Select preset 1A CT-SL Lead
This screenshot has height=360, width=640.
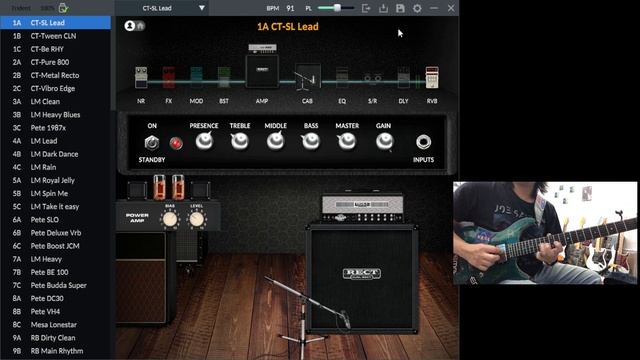coord(56,23)
